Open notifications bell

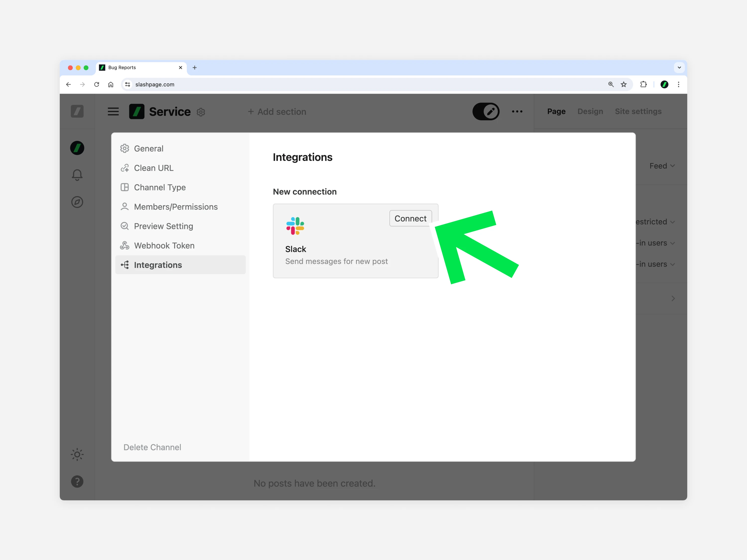[77, 175]
